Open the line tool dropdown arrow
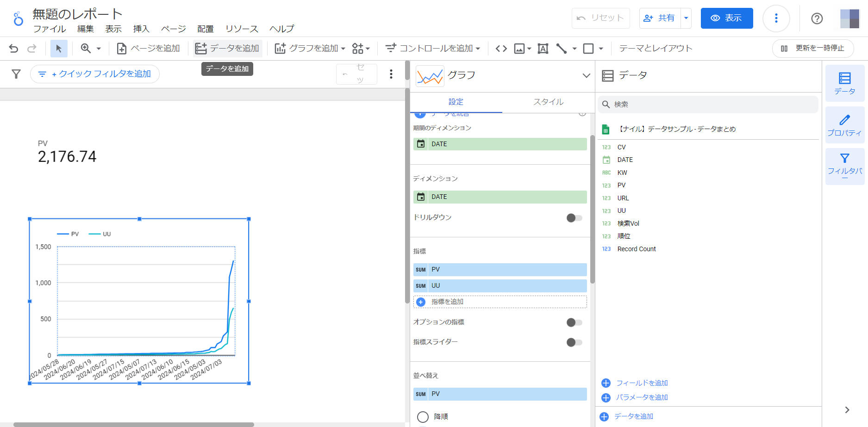This screenshot has width=868, height=427. coord(575,48)
